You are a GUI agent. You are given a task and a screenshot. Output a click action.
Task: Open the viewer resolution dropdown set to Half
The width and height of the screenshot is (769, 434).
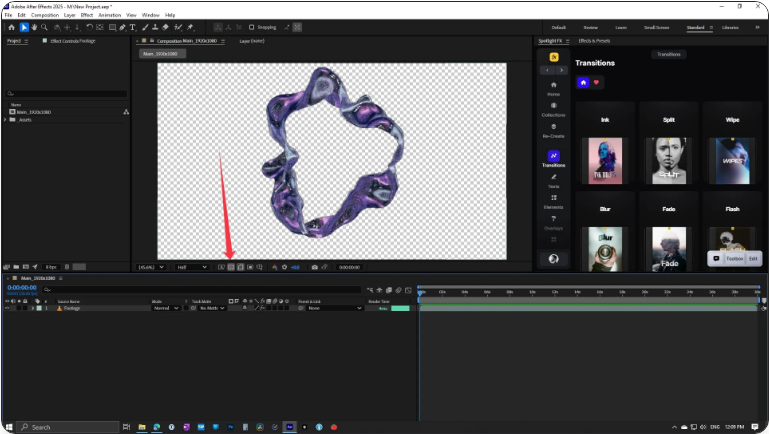pos(190,267)
